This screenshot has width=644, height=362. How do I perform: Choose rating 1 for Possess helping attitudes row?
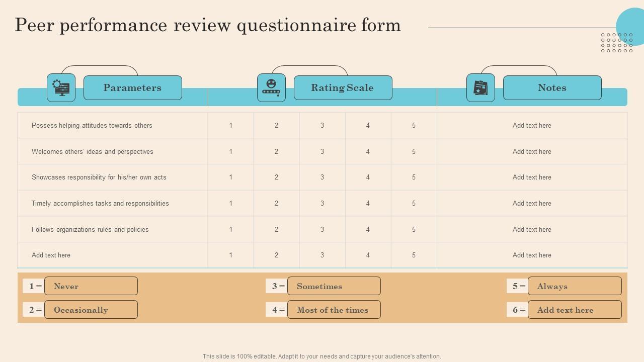[x=231, y=126]
